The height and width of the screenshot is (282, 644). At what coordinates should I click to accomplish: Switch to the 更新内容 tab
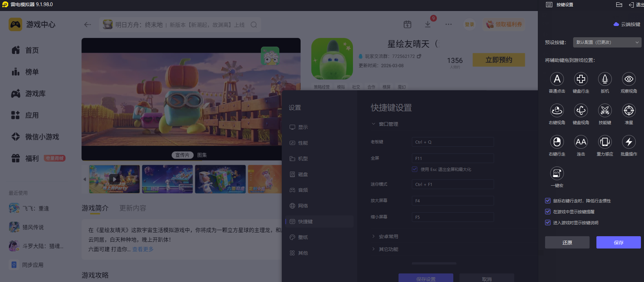(133, 208)
